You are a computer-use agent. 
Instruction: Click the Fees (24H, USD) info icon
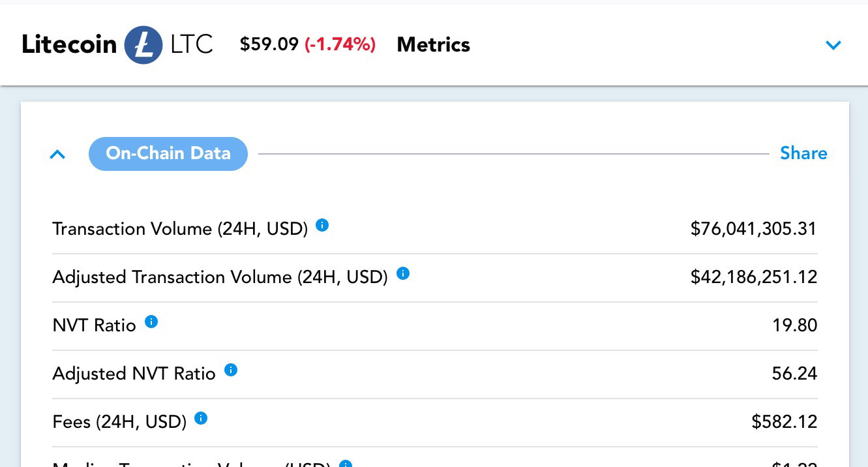coord(201,419)
